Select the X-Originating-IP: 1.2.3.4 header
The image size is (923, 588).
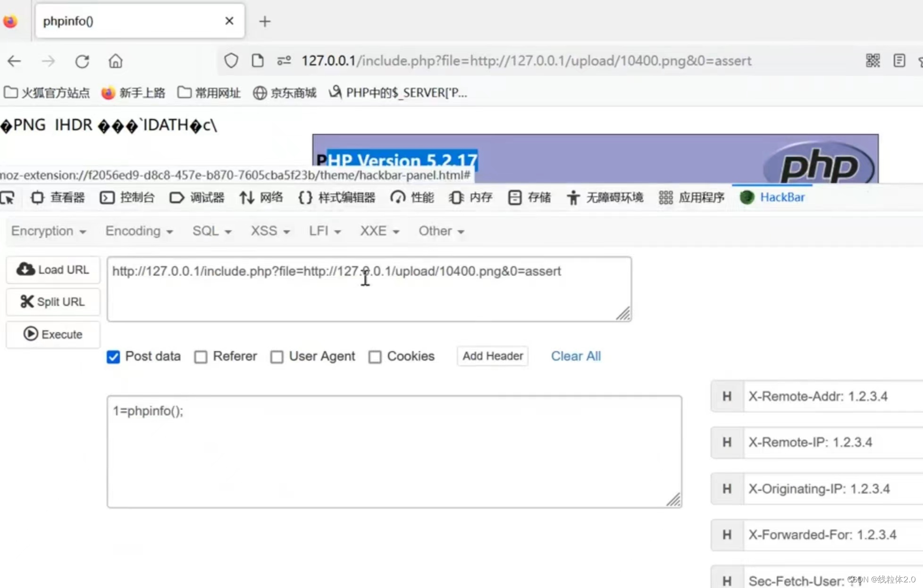pyautogui.click(x=833, y=489)
